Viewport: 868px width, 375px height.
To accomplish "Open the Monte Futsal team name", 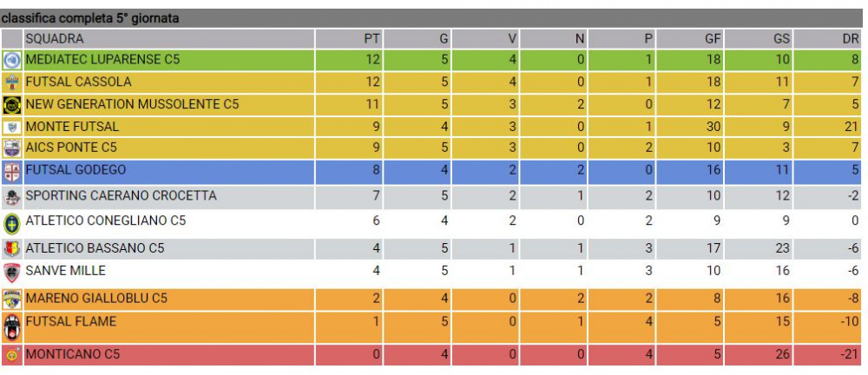I will [x=72, y=126].
